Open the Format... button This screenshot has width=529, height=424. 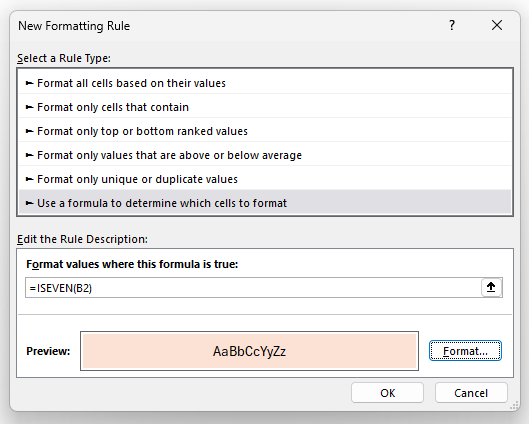point(465,351)
